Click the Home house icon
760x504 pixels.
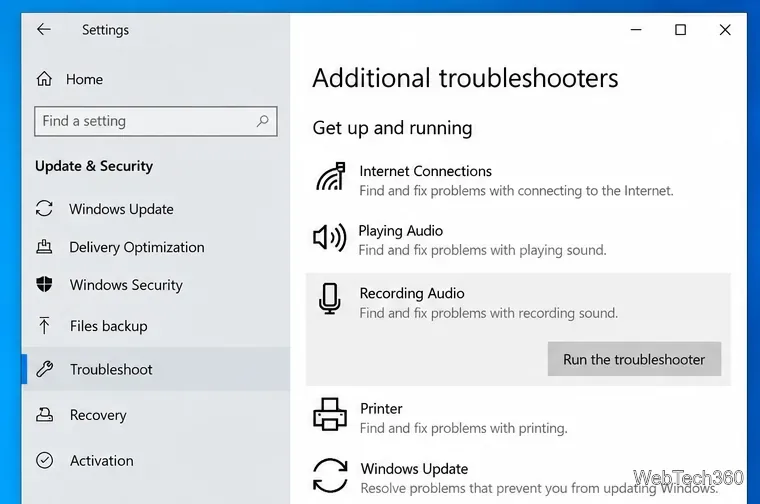coord(44,79)
